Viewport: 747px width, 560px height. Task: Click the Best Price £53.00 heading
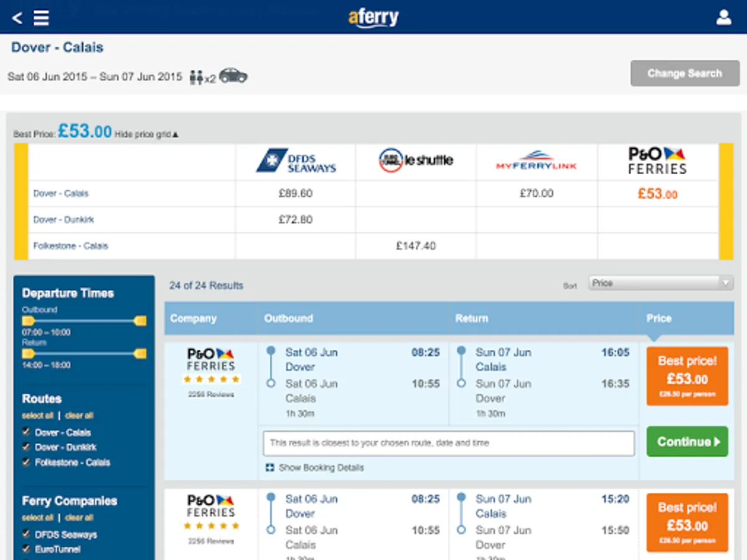click(62, 132)
